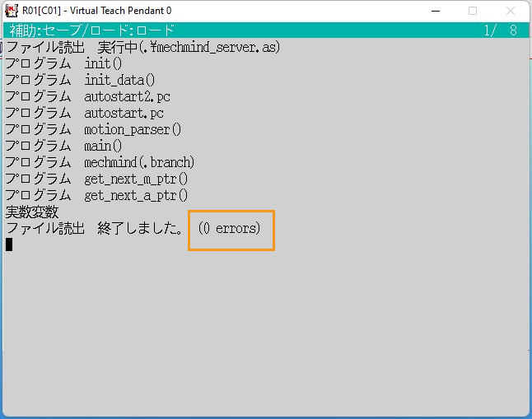This screenshot has width=532, height=419.
Task: Select the 'main()' program line
Action: coord(63,146)
